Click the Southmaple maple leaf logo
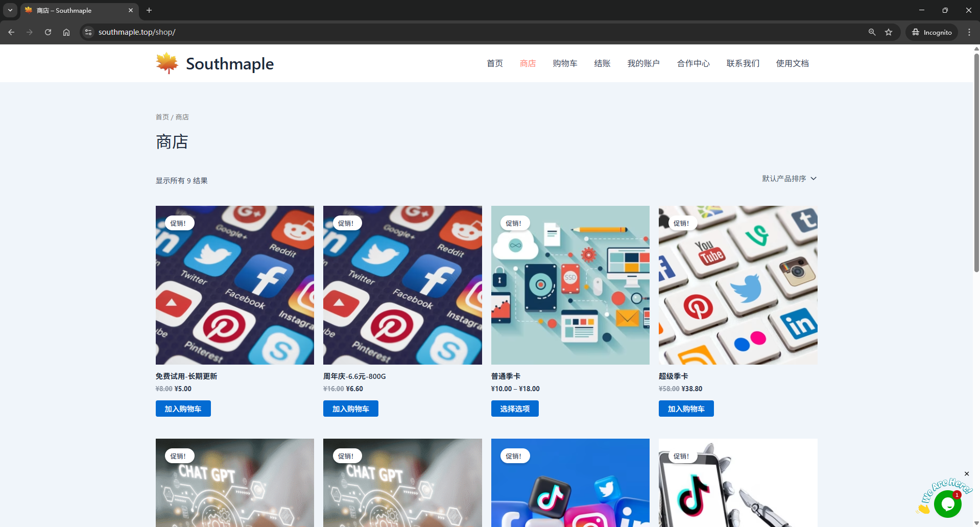 coord(167,63)
